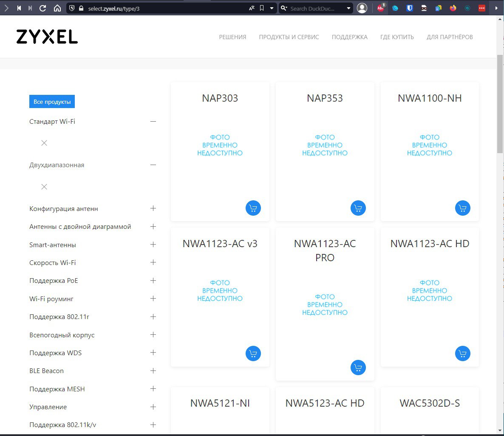Image resolution: width=504 pixels, height=436 pixels.
Task: Bookmark this page
Action: [262, 9]
